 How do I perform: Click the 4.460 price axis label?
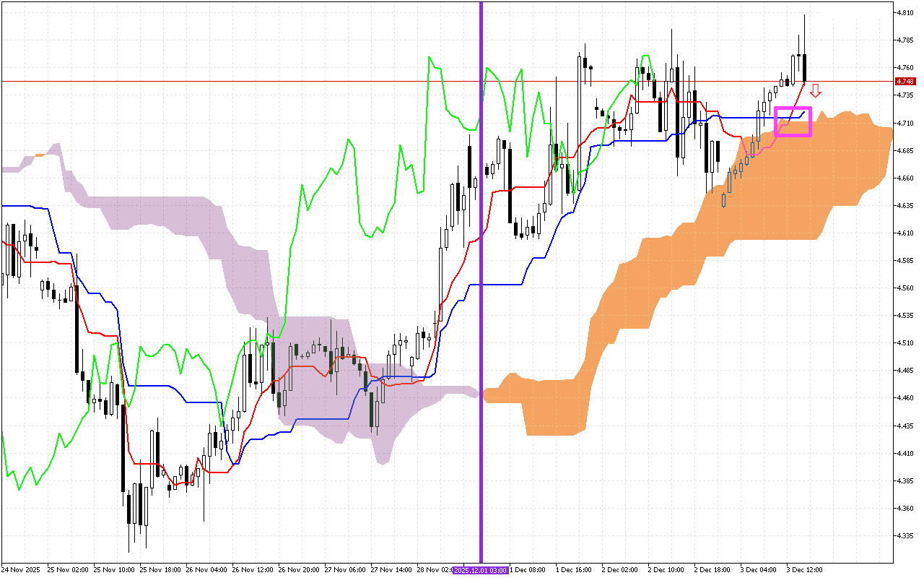905,397
